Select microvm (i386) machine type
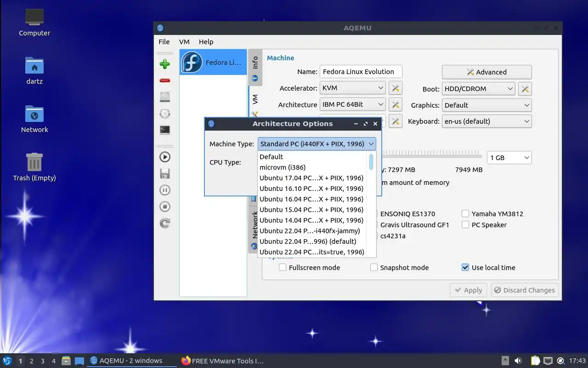 (x=313, y=167)
